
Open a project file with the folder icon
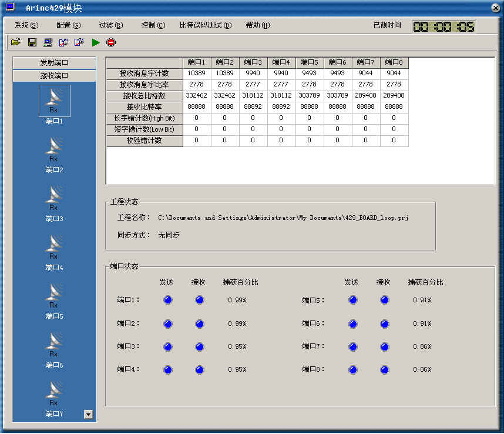click(x=15, y=42)
